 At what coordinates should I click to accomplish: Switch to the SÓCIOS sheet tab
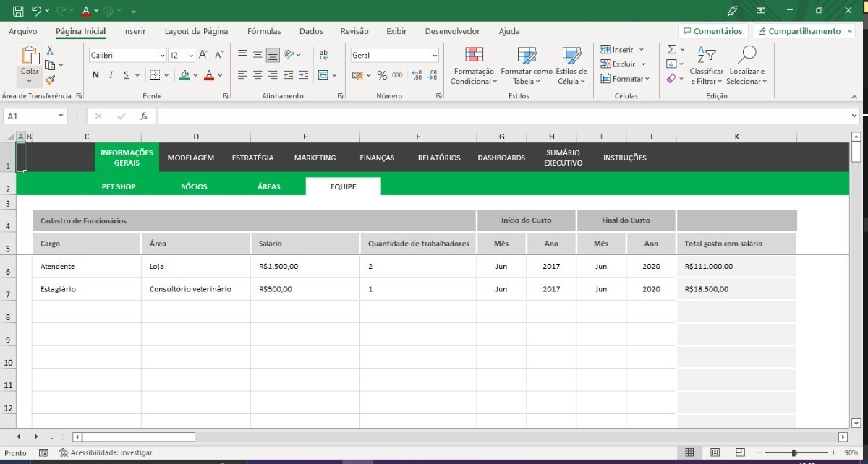194,186
